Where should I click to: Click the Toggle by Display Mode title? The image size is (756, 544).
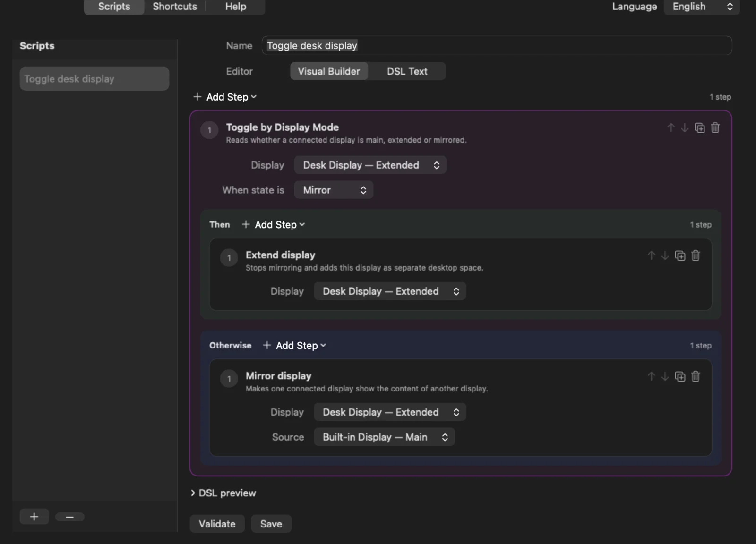(282, 127)
